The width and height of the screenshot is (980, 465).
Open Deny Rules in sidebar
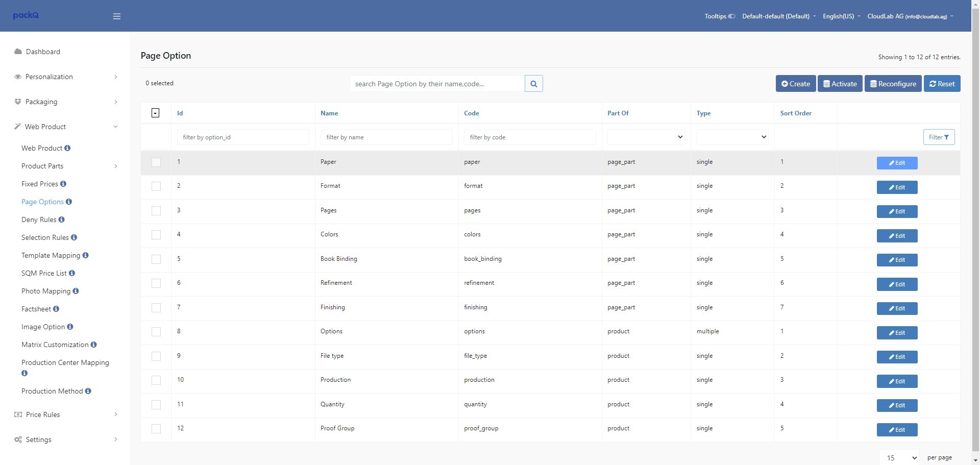39,219
